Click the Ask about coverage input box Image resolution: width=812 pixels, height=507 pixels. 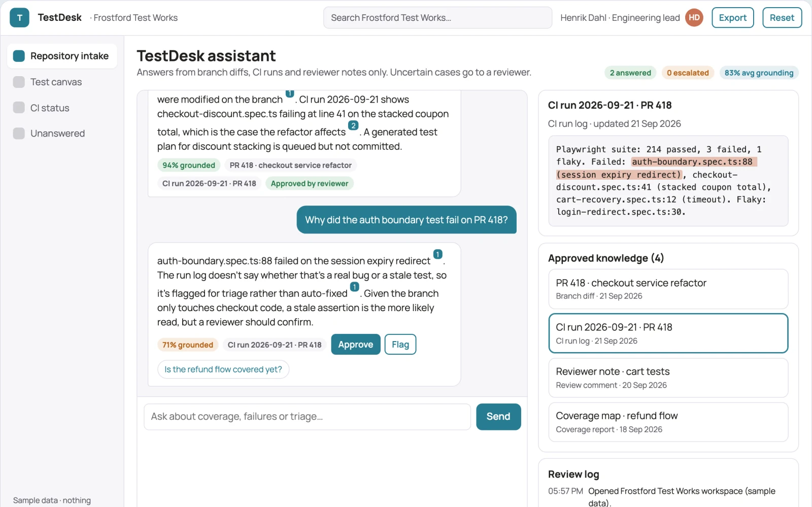coord(307,417)
